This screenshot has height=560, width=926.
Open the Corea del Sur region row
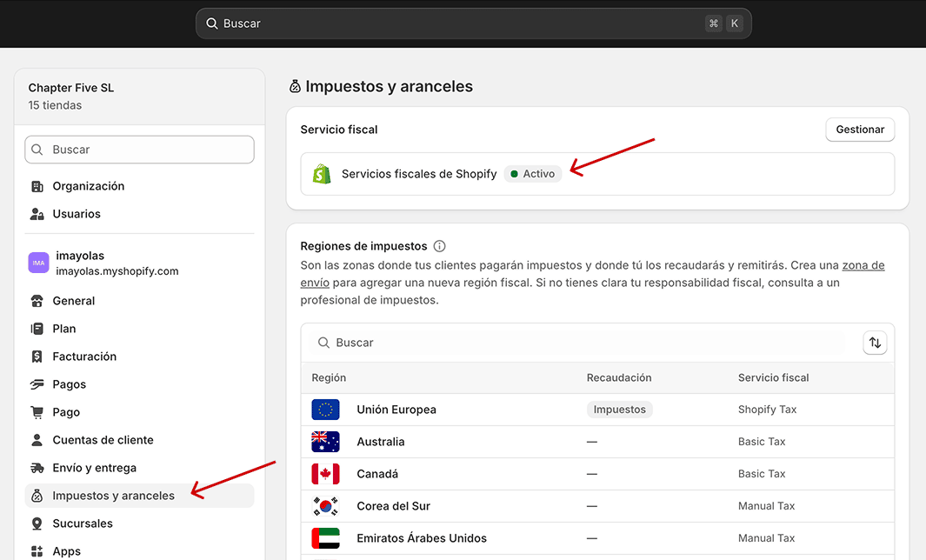597,506
